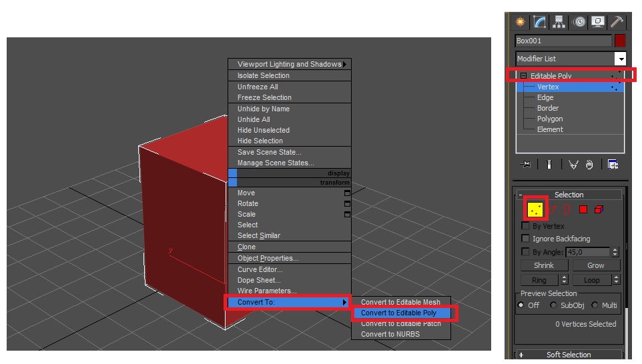Select Border sub-object selection icon
This screenshot has height=364, width=642.
point(567,209)
